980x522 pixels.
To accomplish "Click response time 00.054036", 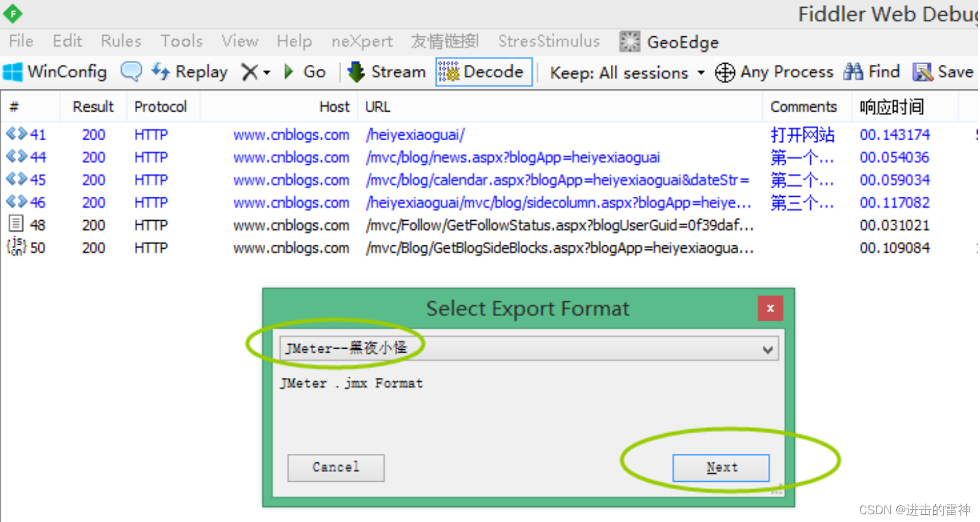I will [x=895, y=157].
